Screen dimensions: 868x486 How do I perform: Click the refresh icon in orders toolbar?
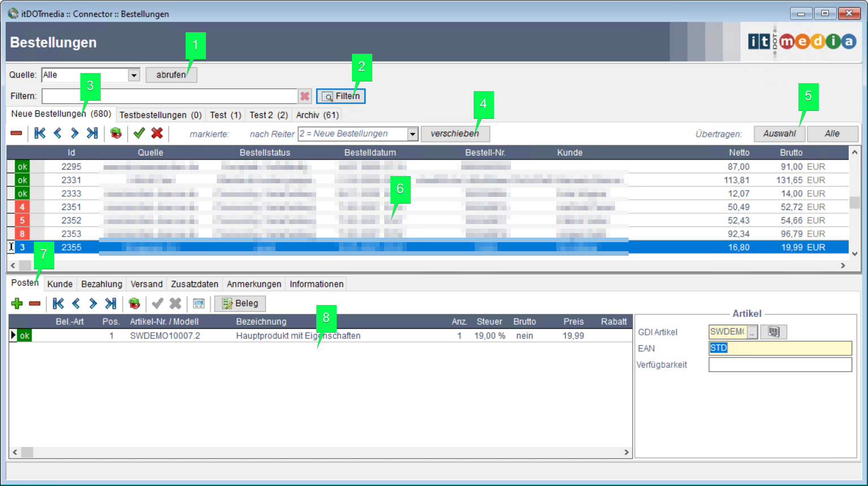(x=116, y=134)
